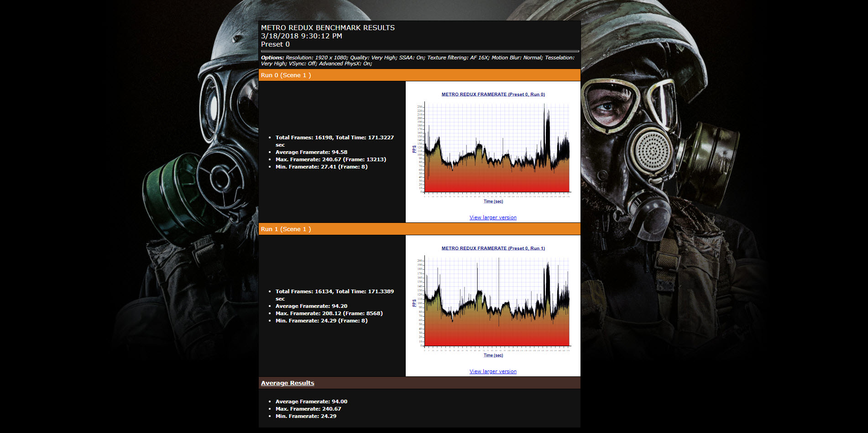Select the Average Results heading
This screenshot has height=433, width=868.
(288, 383)
